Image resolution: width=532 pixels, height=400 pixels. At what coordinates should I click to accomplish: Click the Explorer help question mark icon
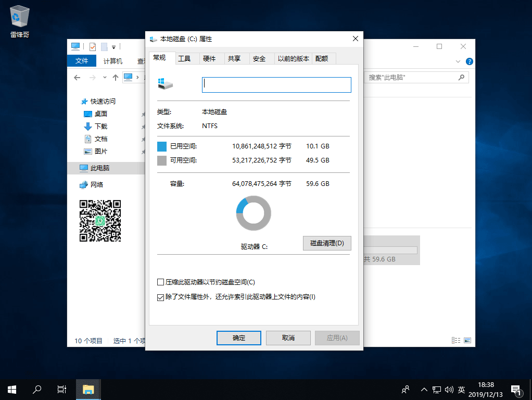[469, 61]
